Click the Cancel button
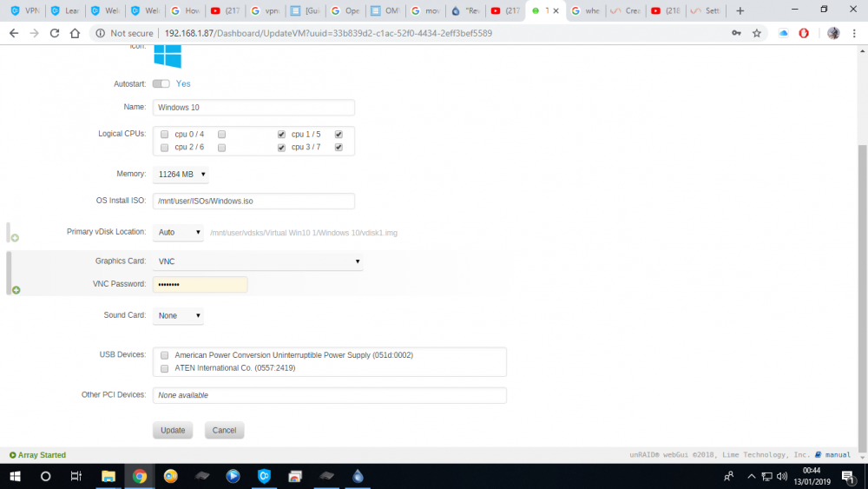868x489 pixels. pyautogui.click(x=224, y=430)
